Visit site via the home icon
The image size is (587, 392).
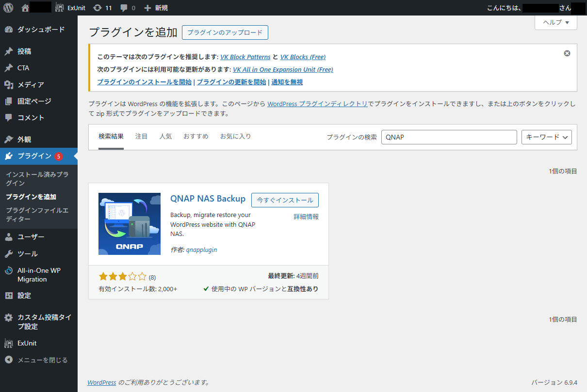coord(25,8)
